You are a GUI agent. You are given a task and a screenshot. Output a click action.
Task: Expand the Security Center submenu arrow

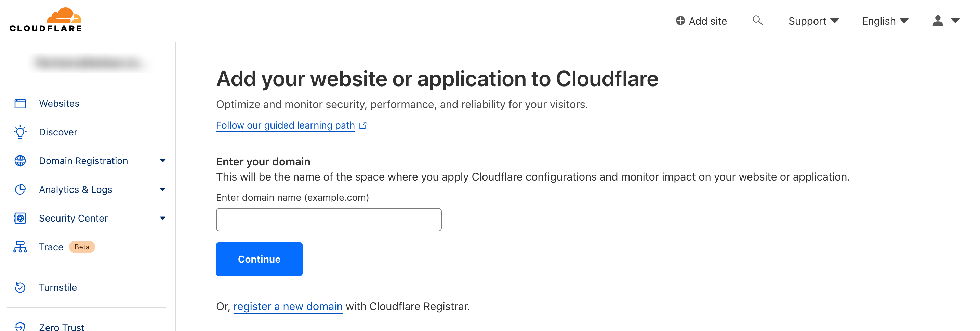tap(163, 219)
